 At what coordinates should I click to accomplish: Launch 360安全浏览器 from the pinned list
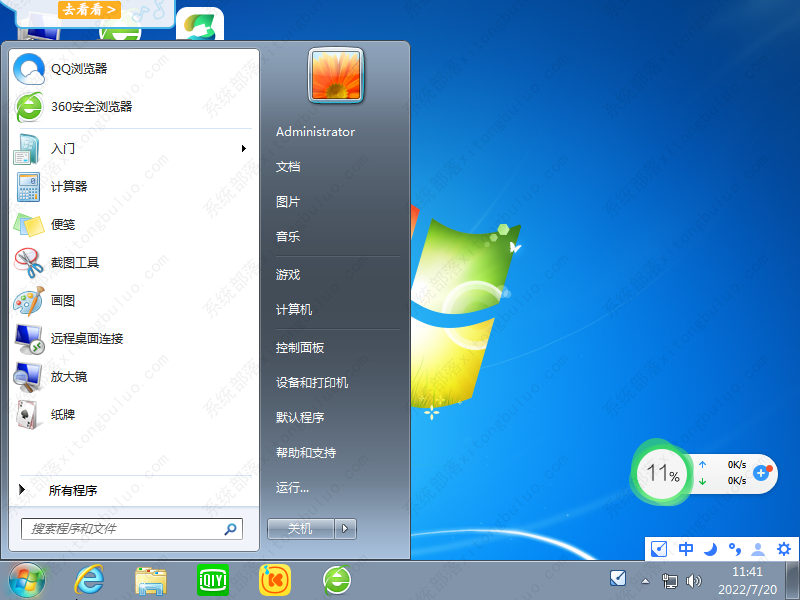click(x=90, y=106)
